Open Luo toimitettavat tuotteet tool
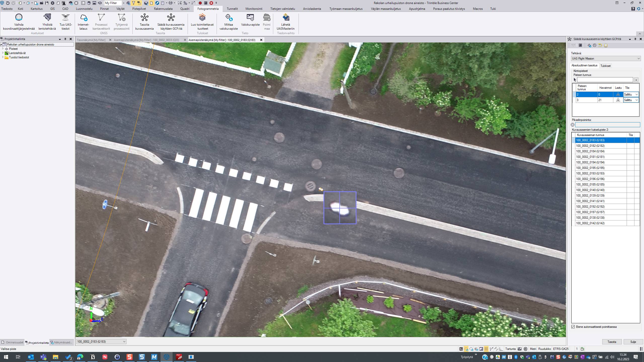Screen dimensions: 644x362 click(x=202, y=22)
